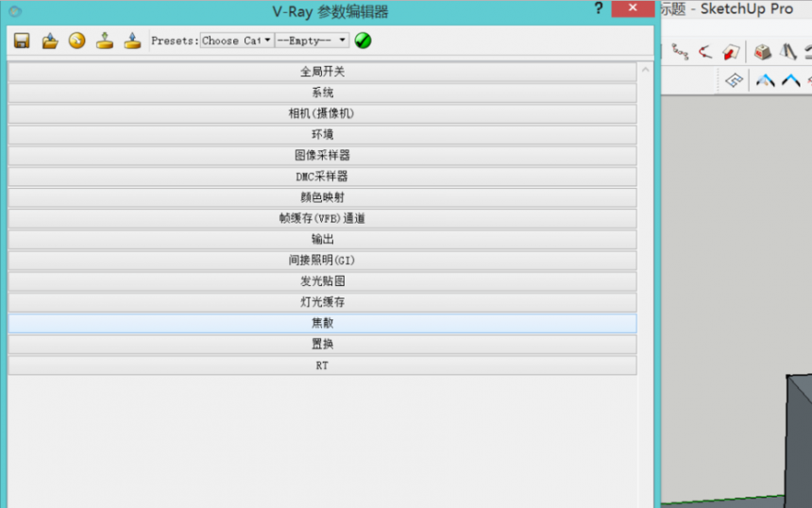Expand the DMC采样器 rollout

(322, 177)
